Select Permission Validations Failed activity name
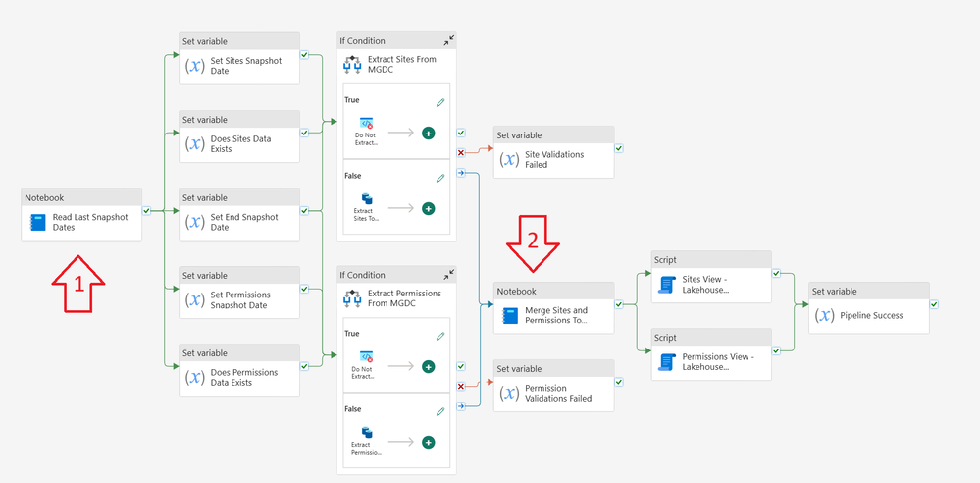Image resolution: width=980 pixels, height=483 pixels. [x=558, y=393]
